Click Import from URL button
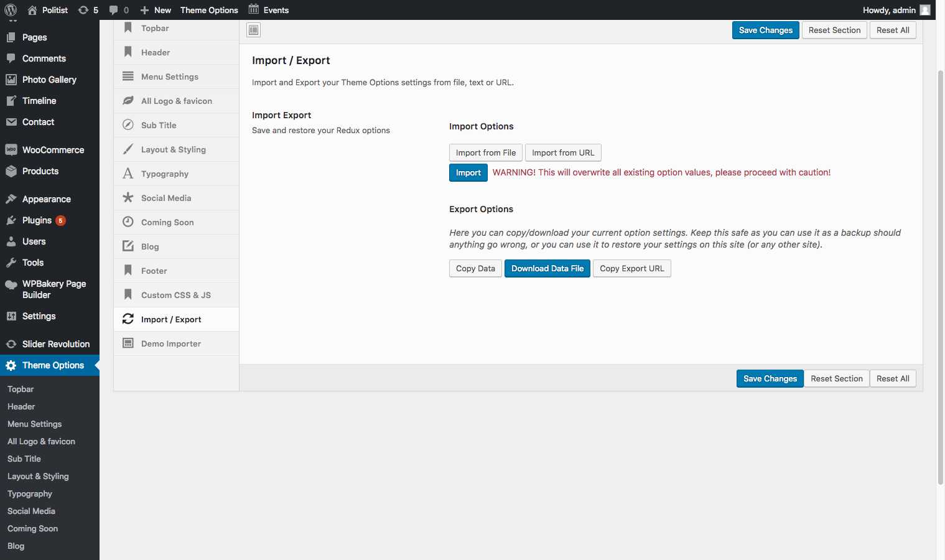The width and height of the screenshot is (945, 560). coord(563,152)
